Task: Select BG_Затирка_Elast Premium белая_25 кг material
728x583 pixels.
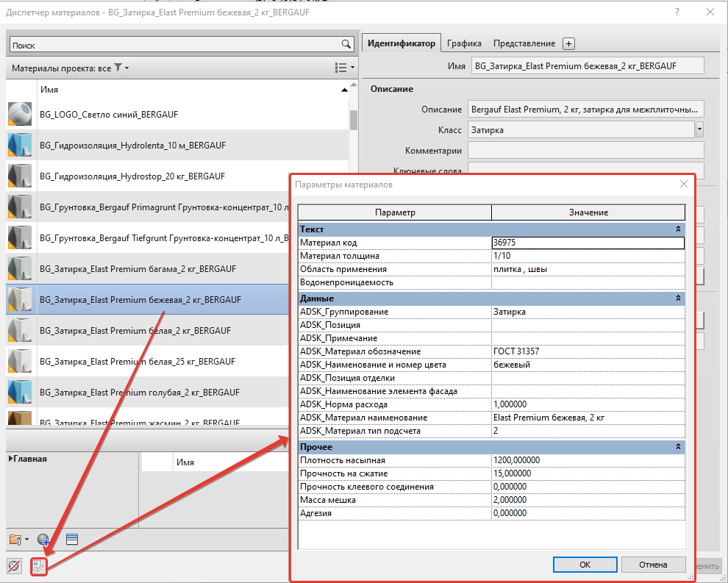Action: pos(148,361)
